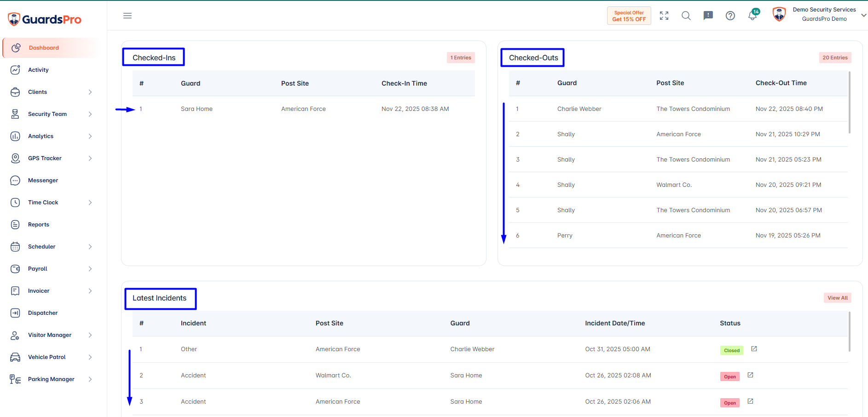
Task: Open fullscreen mode icon
Action: click(x=664, y=16)
